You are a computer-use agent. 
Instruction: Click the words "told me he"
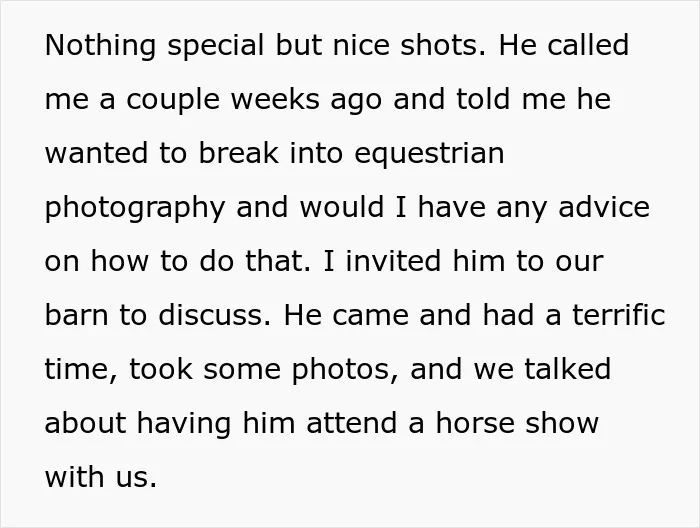point(533,99)
